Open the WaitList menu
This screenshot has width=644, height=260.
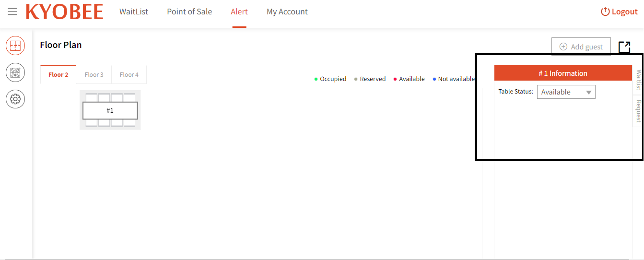pyautogui.click(x=134, y=12)
